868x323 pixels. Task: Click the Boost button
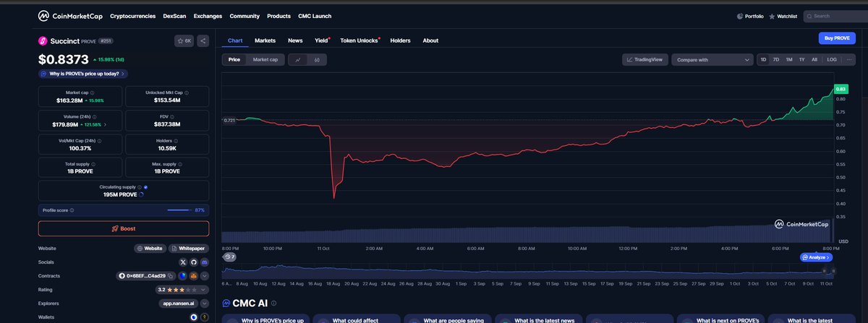[x=124, y=228]
